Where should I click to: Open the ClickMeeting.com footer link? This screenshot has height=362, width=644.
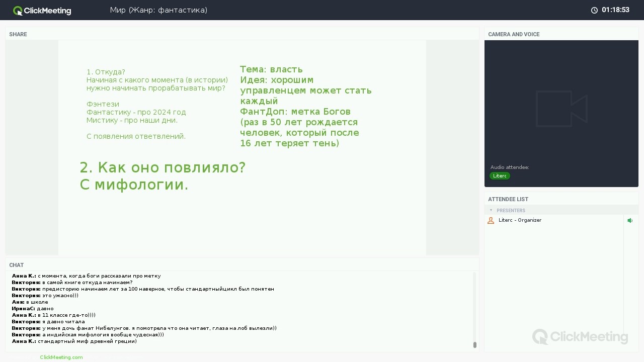tap(61, 357)
